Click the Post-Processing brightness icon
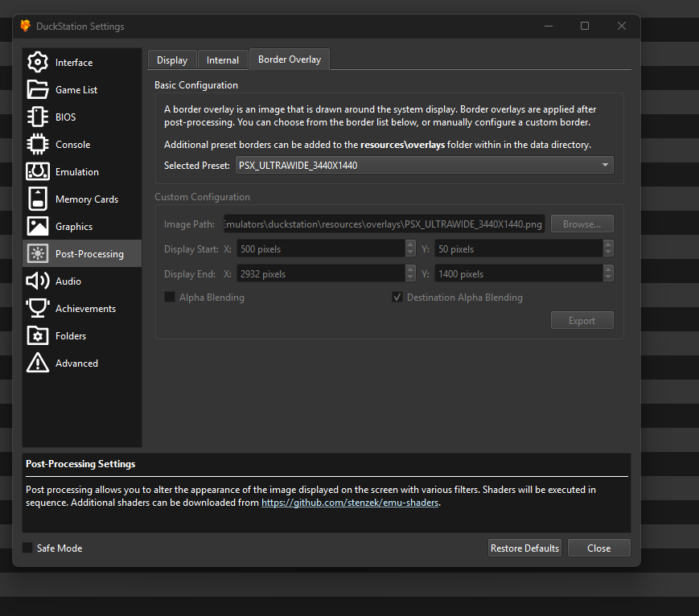Image resolution: width=699 pixels, height=616 pixels. pyautogui.click(x=38, y=253)
